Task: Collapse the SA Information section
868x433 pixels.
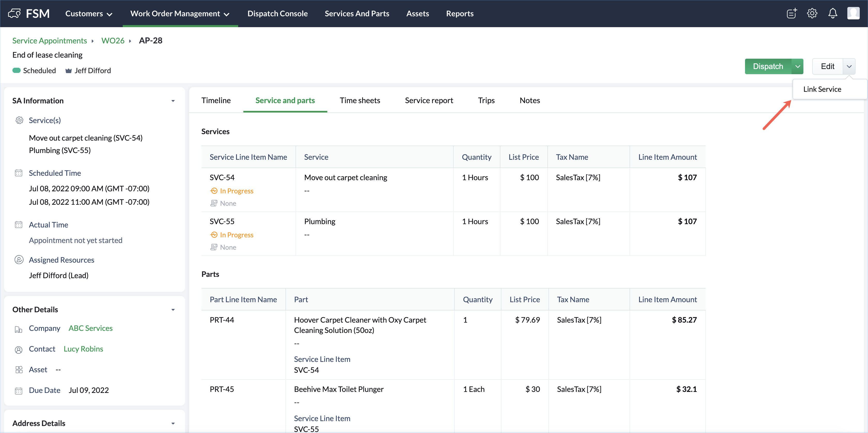Action: 173,101
